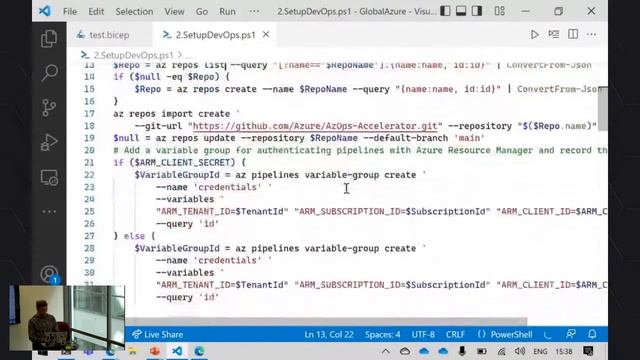Start a Live Share session
Viewport: 640px width, 360px height.
(158, 335)
